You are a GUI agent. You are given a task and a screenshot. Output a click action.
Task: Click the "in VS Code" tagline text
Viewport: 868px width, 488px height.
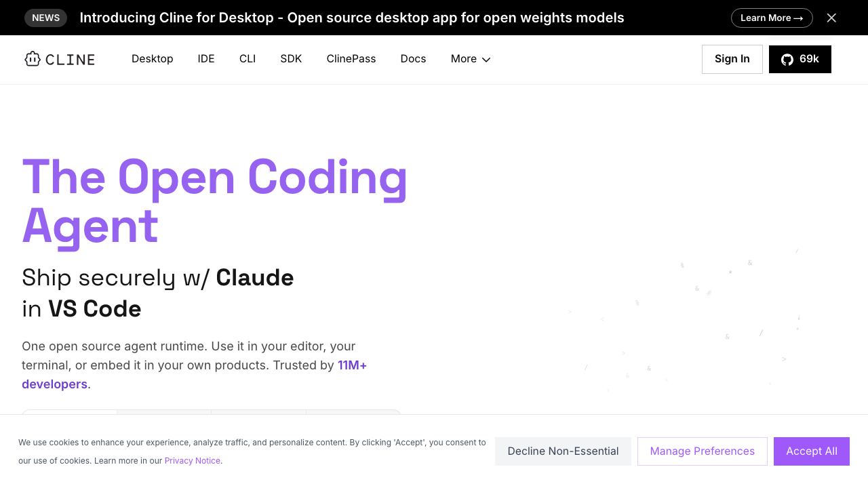coord(81,309)
